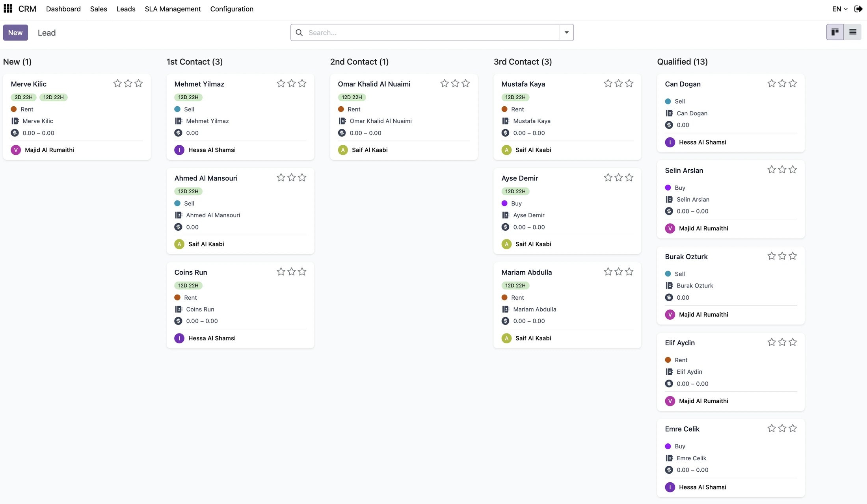Screen dimensions: 867x504
Task: Click contact icon on Mustafa Kaya card
Action: [506, 121]
